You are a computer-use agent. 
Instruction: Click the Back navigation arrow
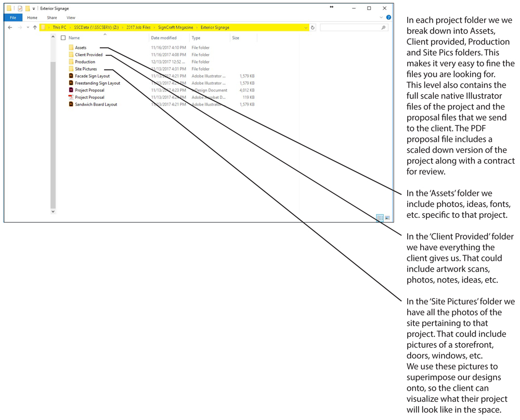(10, 28)
